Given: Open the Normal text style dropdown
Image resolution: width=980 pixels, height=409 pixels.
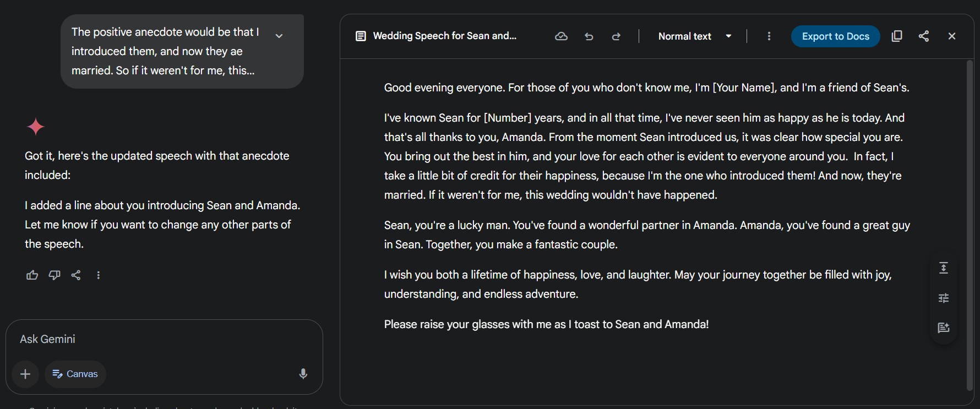Looking at the screenshot, I should point(695,36).
